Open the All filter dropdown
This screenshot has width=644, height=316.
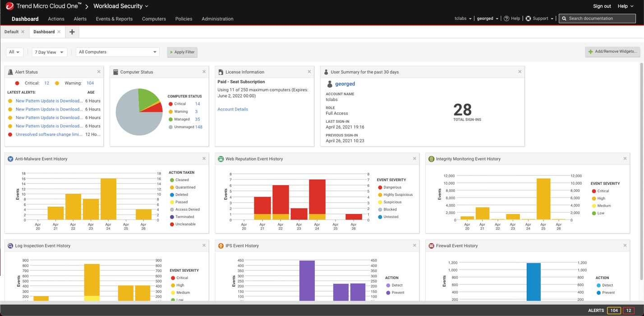(14, 52)
